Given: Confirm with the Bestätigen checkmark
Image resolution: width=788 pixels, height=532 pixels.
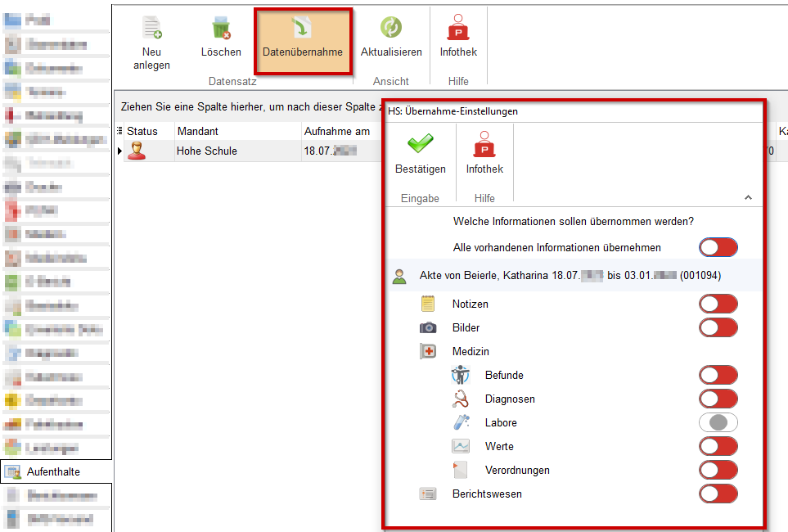Looking at the screenshot, I should (420, 147).
